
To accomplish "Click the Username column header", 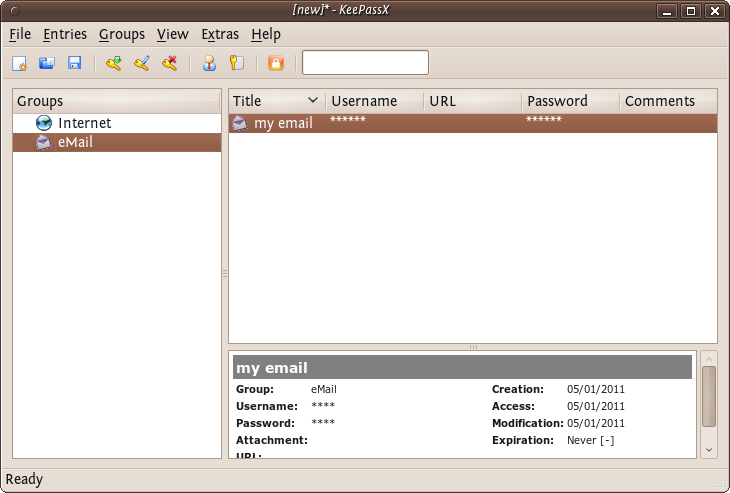I will (364, 101).
